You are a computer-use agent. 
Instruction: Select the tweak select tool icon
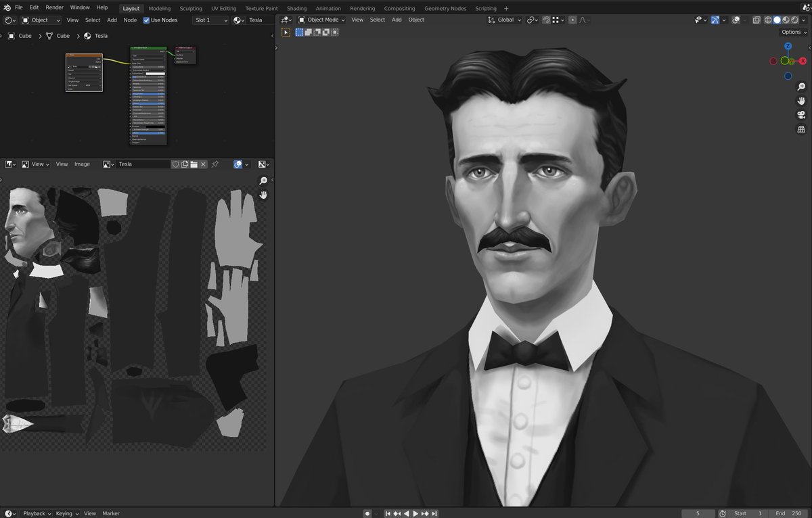pyautogui.click(x=286, y=32)
